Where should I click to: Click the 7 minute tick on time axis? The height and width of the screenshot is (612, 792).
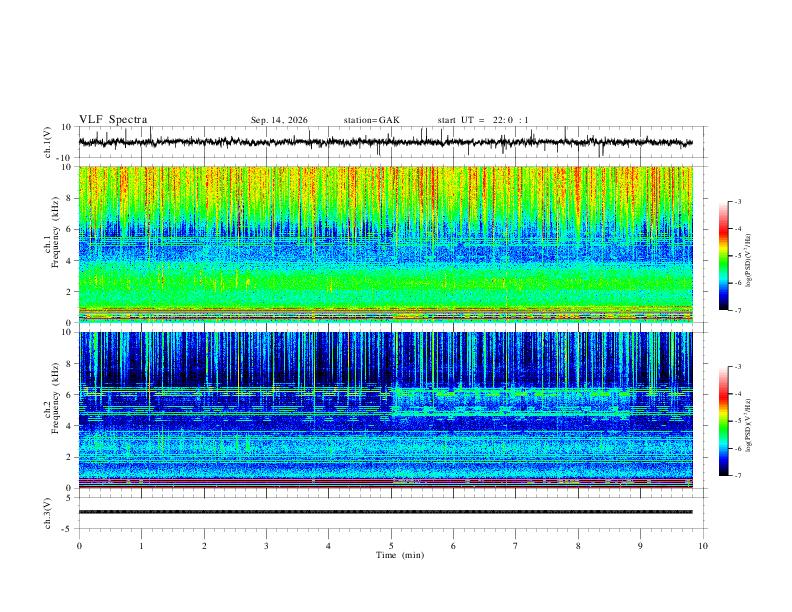516,546
